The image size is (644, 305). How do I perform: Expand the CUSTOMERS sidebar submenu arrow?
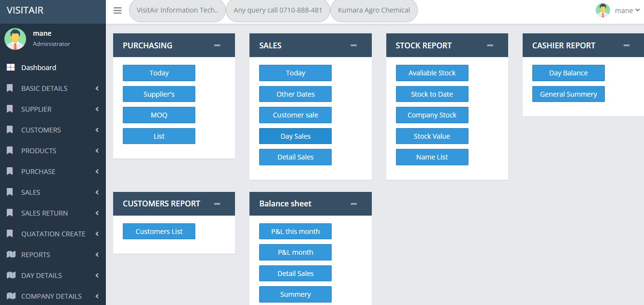(97, 130)
